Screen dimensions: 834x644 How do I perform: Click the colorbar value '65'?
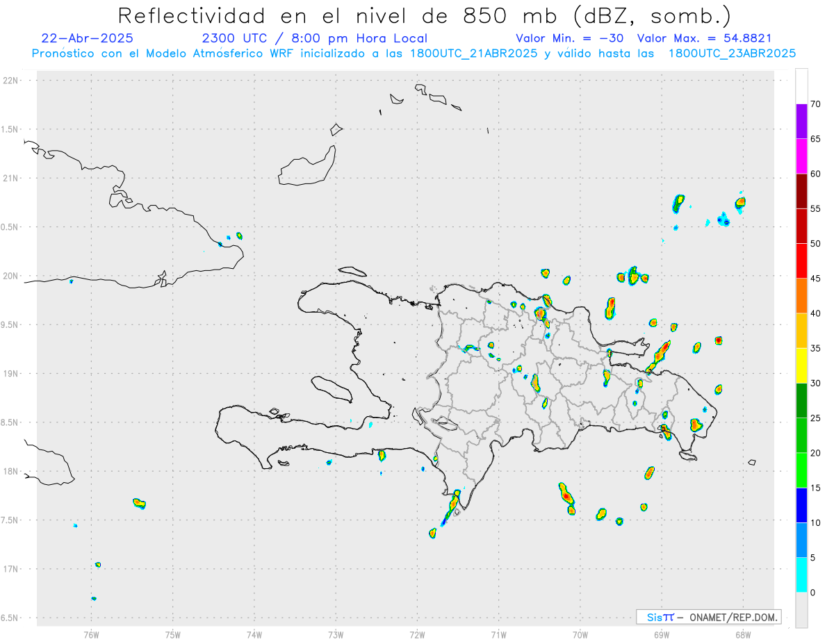[x=816, y=139]
